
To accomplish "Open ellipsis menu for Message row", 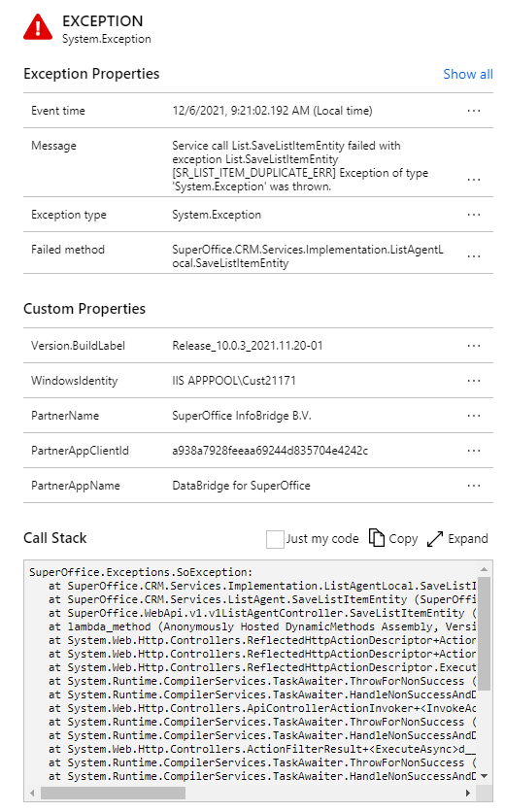I will click(x=473, y=180).
